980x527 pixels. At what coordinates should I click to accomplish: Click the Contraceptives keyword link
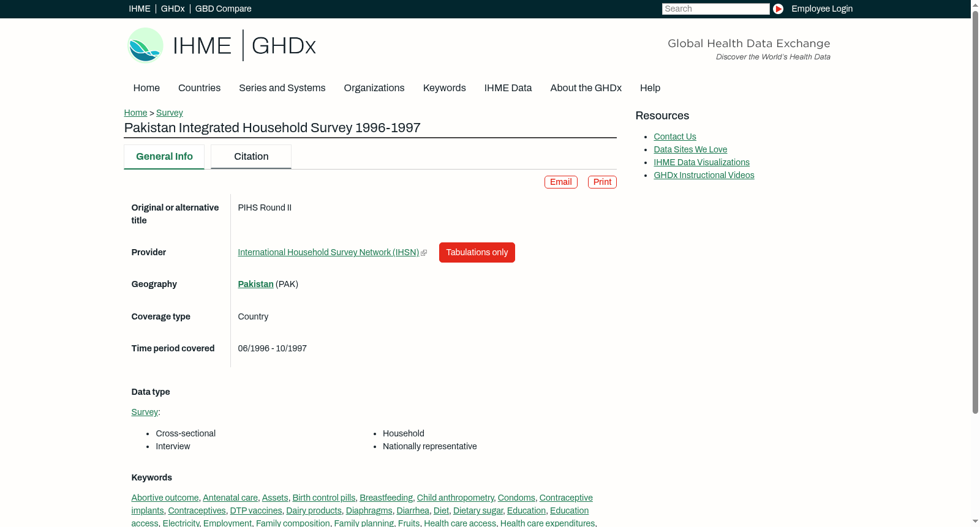point(197,510)
